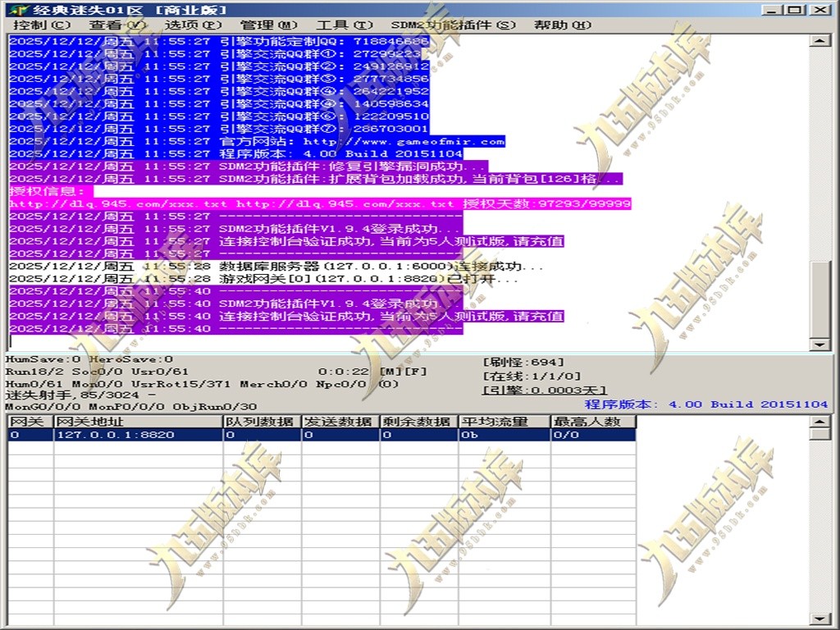
Task: Click the 0:0:22 [M][F] uptime status
Action: click(372, 372)
